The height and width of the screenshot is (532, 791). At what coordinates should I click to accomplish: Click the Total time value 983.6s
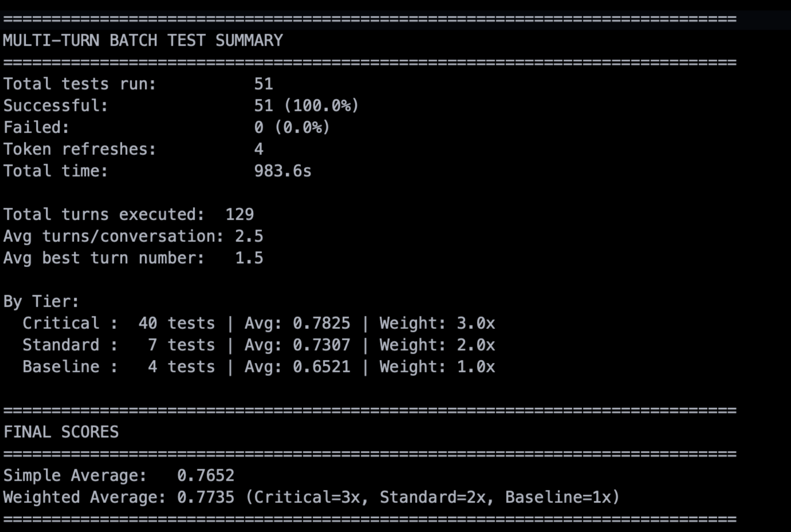point(283,171)
